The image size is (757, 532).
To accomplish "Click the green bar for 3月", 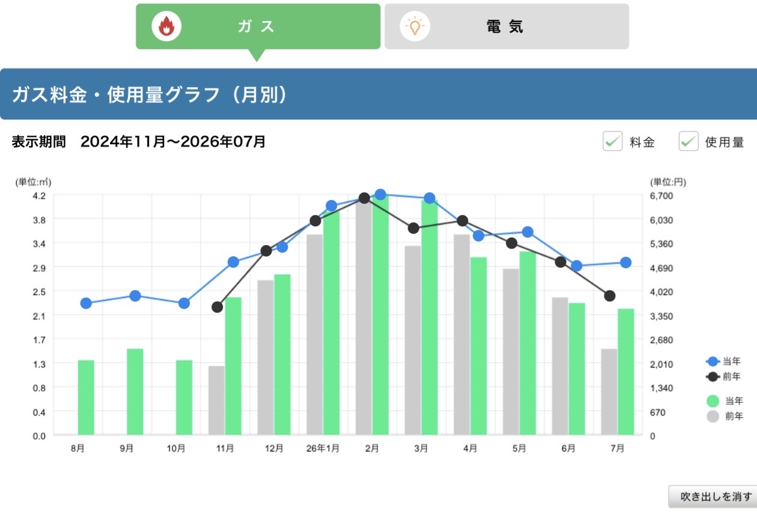I will click(430, 317).
